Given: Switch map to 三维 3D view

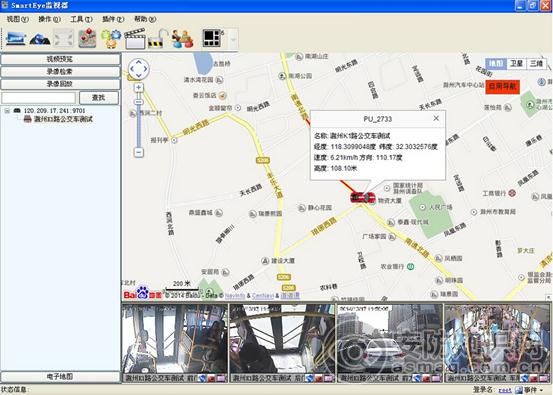Looking at the screenshot, I should coord(536,63).
